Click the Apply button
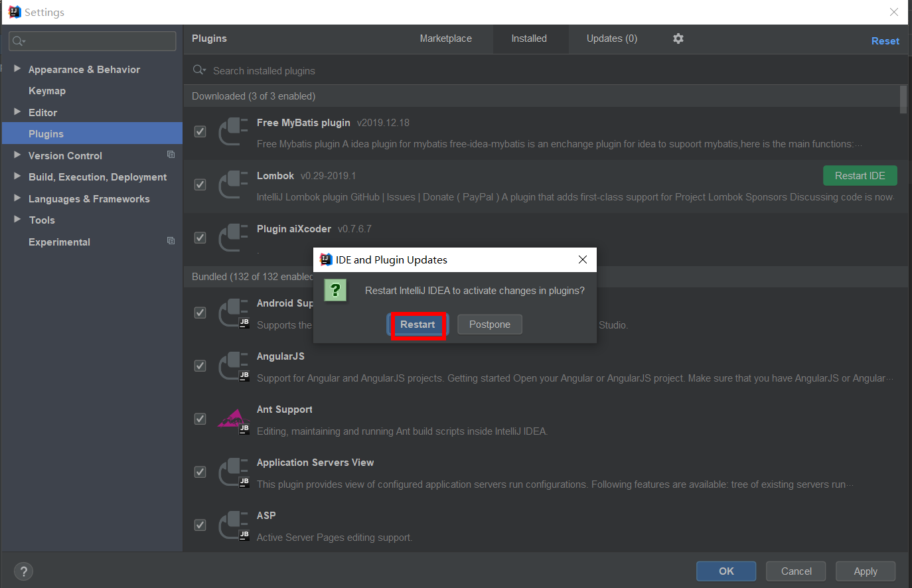The image size is (912, 588). 866,571
